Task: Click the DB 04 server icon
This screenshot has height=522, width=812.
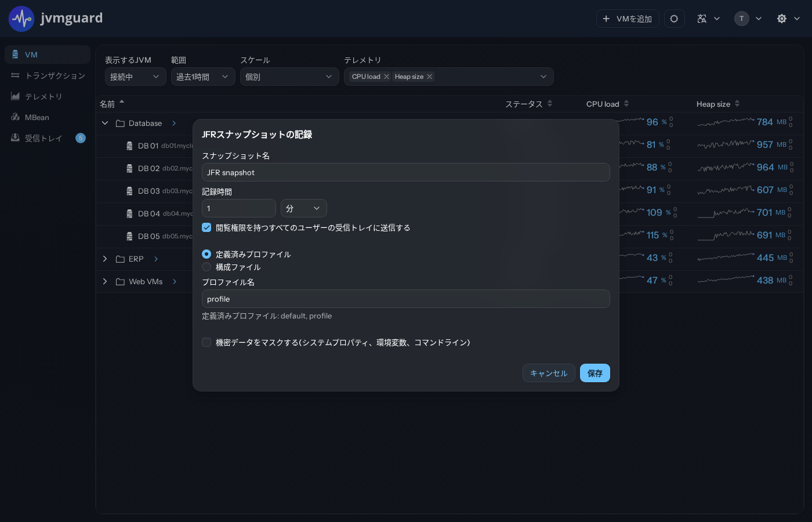Action: [x=129, y=214]
